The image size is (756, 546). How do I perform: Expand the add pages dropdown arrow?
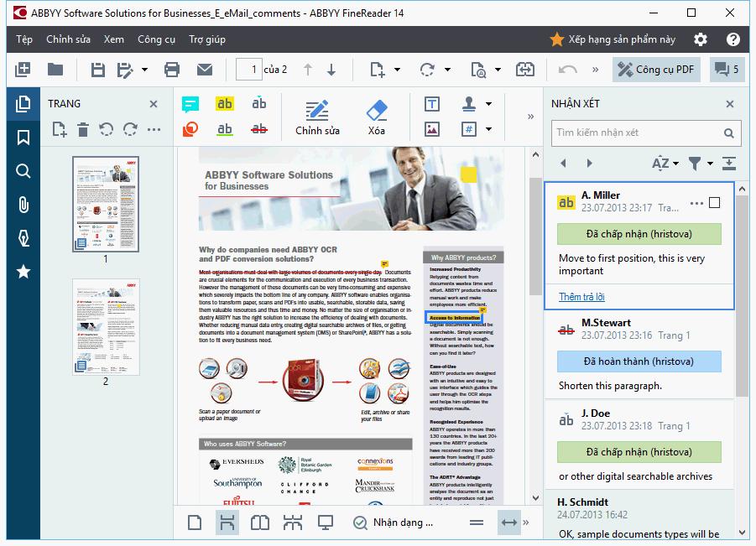[397, 70]
